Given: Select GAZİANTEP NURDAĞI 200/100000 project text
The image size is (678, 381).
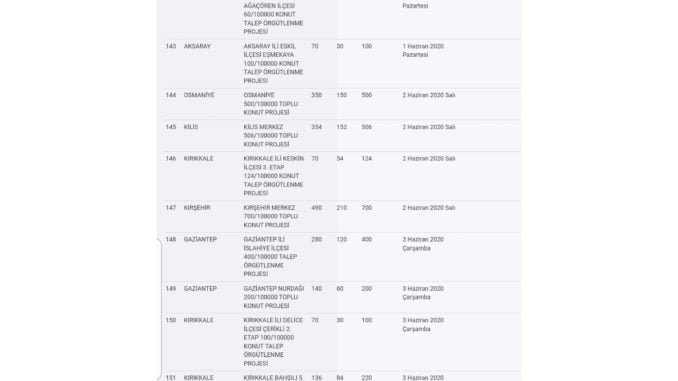Looking at the screenshot, I should click(274, 297).
